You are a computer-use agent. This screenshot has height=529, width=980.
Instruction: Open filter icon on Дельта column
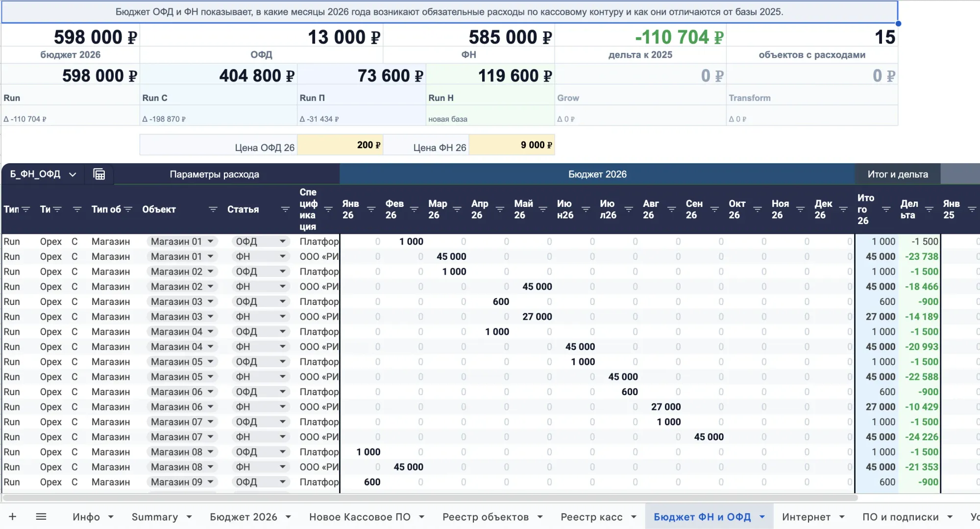click(929, 209)
